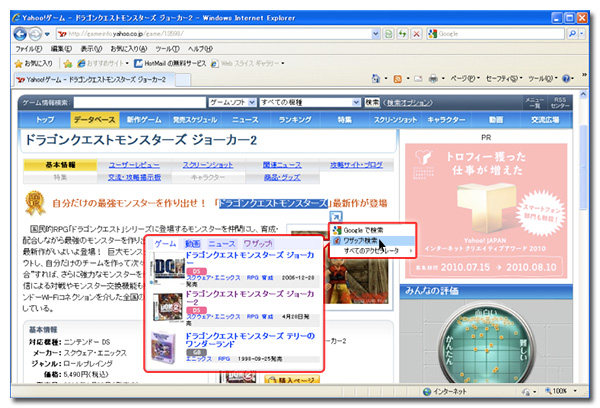The height and width of the screenshot is (408, 600).
Task: Open the ゲームソフト dropdown
Action: pyautogui.click(x=232, y=103)
